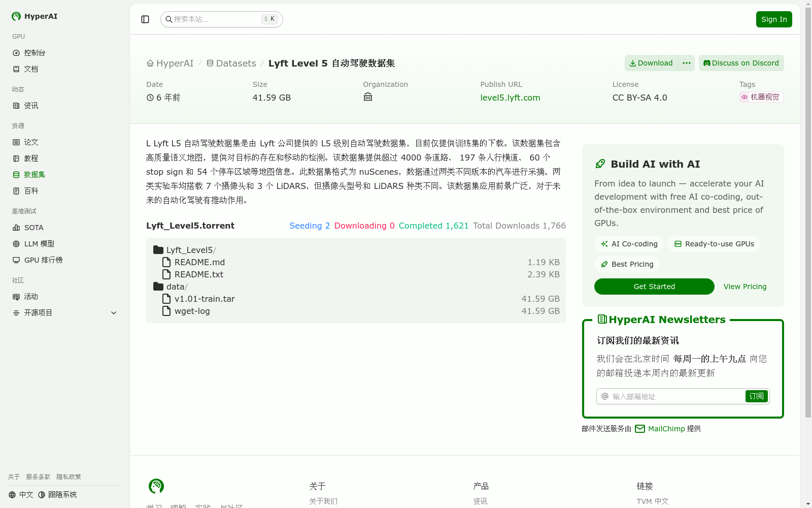
Task: Click Lyft_Level5.torrent heading
Action: point(190,226)
